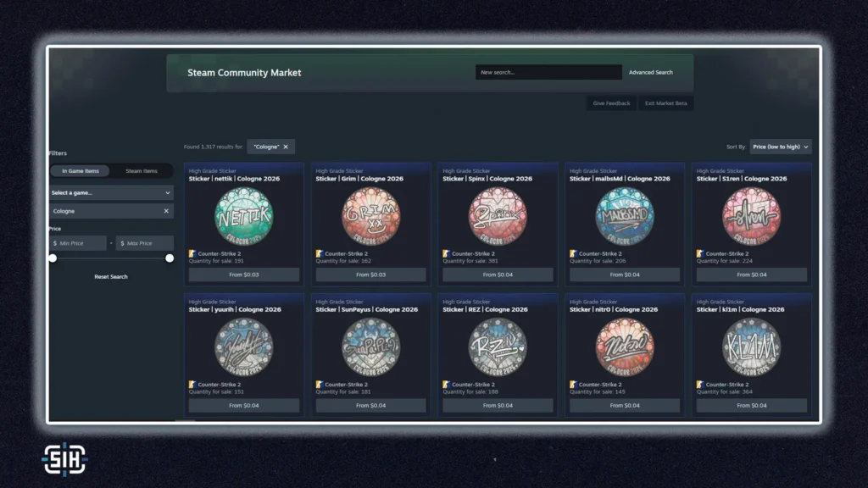
Task: Switch to In Game Items filter
Action: point(81,171)
